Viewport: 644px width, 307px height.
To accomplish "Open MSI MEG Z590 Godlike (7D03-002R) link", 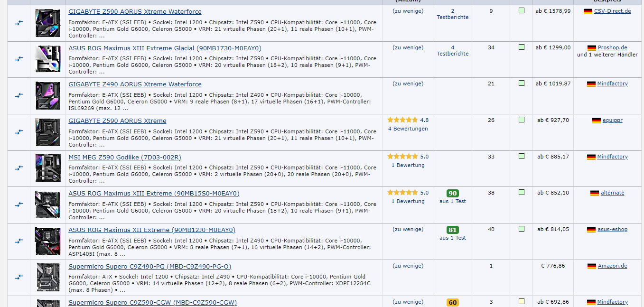I will tap(125, 157).
